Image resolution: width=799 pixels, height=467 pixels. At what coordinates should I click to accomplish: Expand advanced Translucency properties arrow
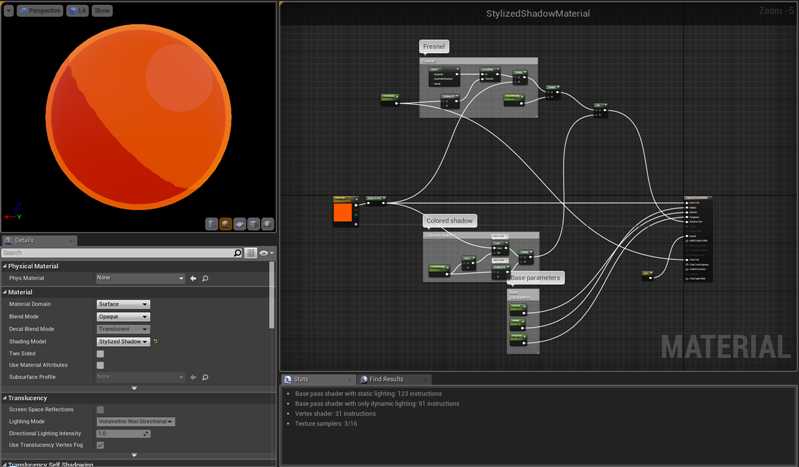point(134,455)
